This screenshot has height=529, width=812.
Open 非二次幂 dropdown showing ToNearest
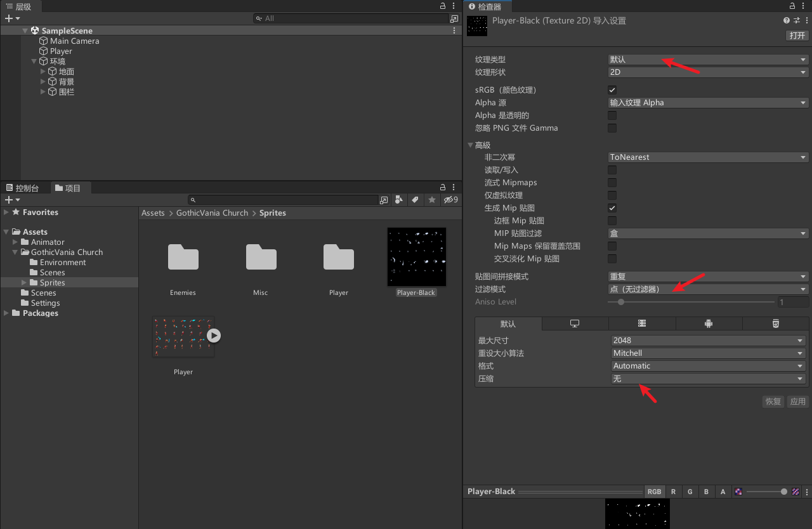coord(708,157)
